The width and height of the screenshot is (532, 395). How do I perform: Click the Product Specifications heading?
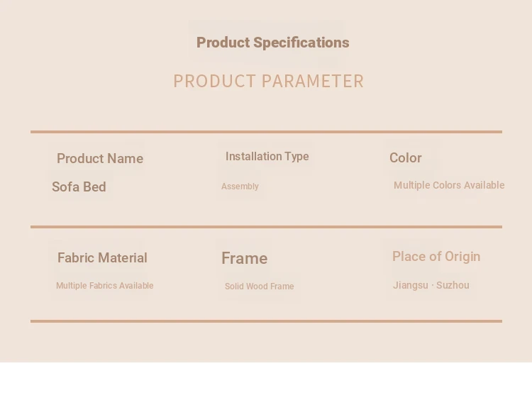click(x=272, y=43)
